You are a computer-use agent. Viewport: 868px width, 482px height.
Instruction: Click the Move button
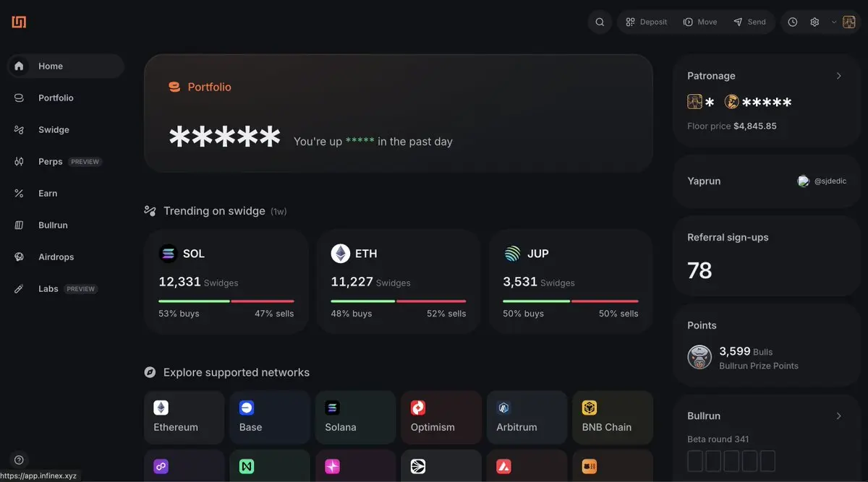click(x=700, y=22)
